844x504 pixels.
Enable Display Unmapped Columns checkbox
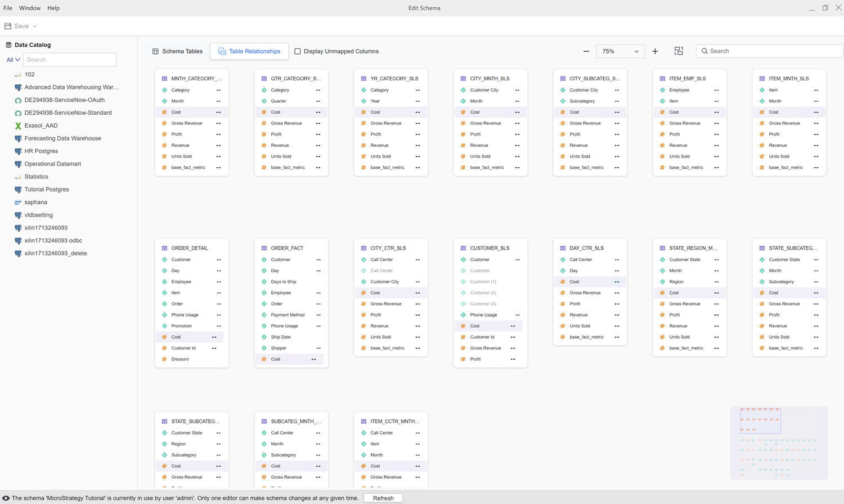point(298,51)
